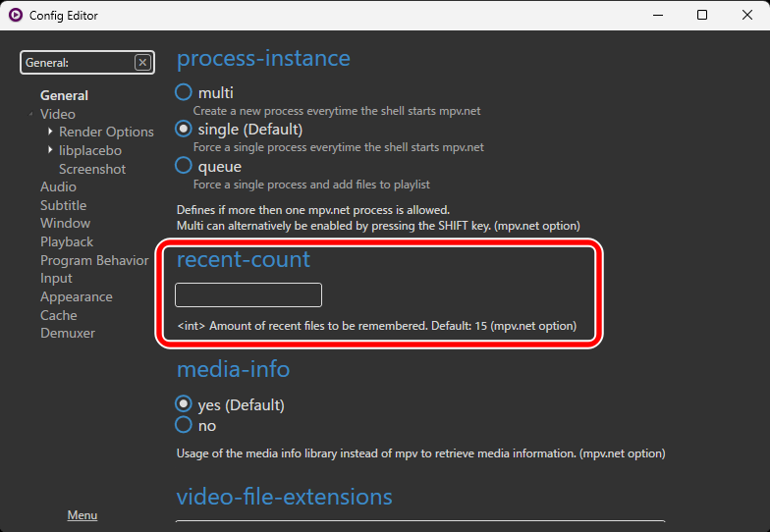Click the mpv.net app icon in title bar
This screenshot has width=770, height=532.
pos(16,16)
